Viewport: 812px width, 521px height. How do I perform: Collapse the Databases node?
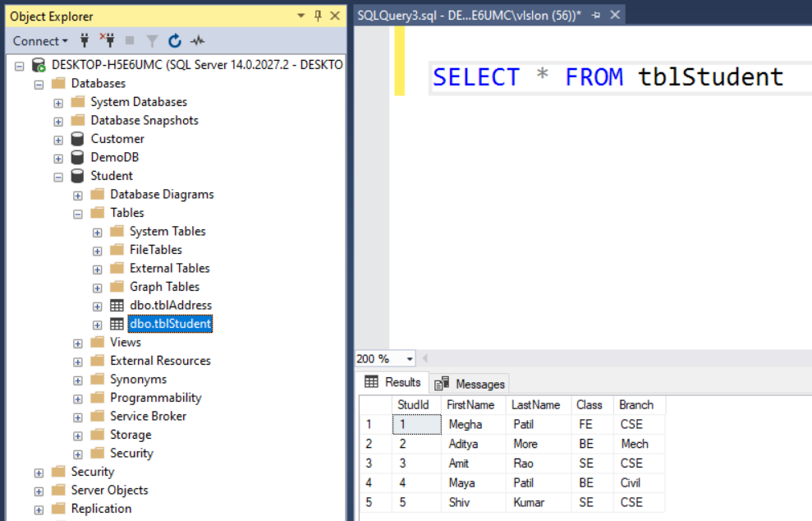39,83
